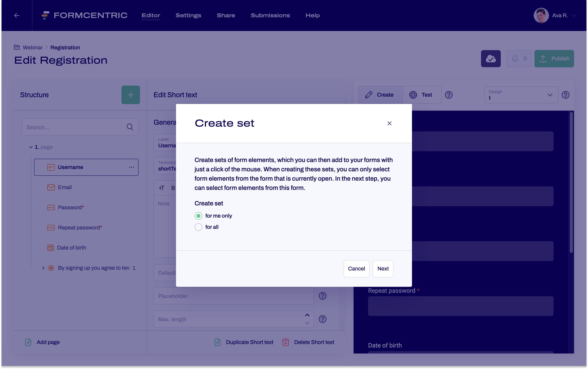Image resolution: width=588 pixels, height=369 pixels.
Task: Click the Submissions tab
Action: [270, 15]
